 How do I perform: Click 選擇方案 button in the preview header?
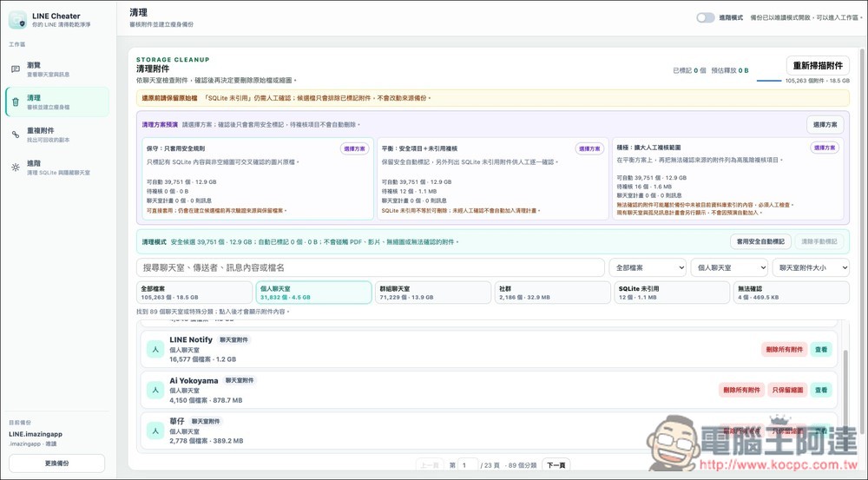pos(825,125)
